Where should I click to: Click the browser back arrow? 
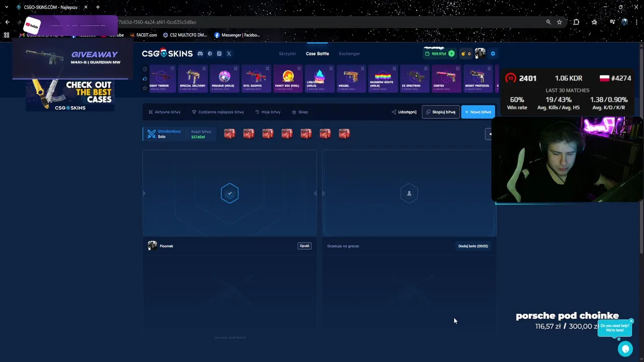(x=7, y=22)
